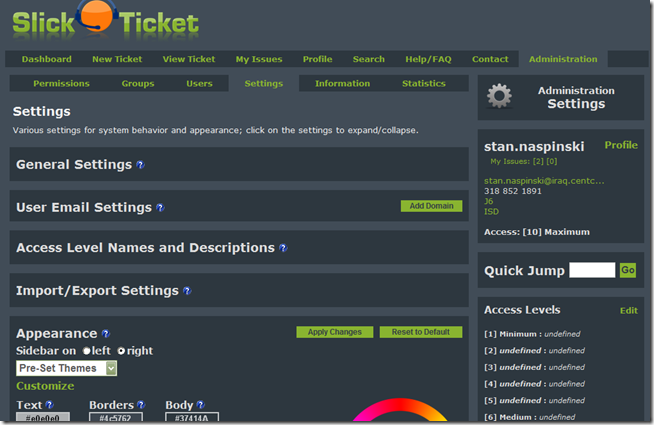Select sidebar on right radio button

point(122,351)
